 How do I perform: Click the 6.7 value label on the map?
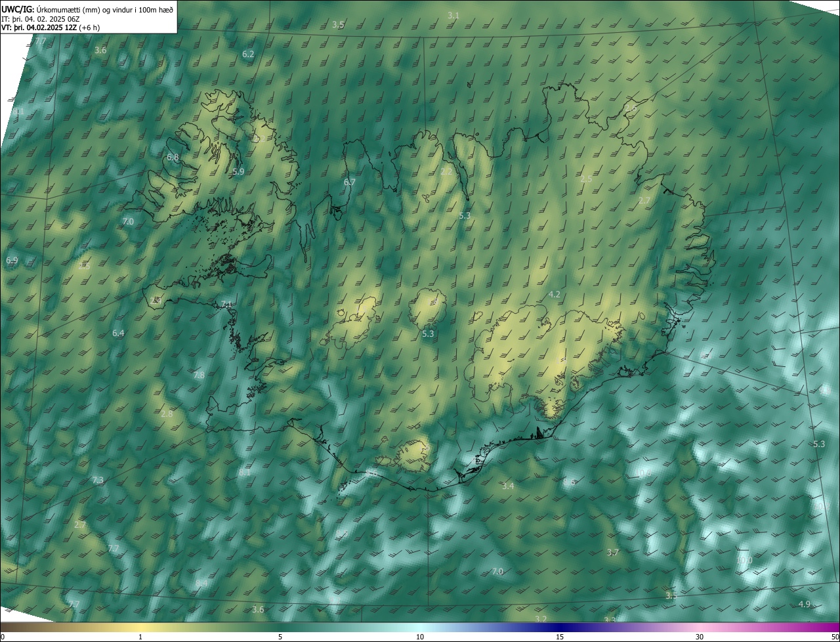pos(349,182)
